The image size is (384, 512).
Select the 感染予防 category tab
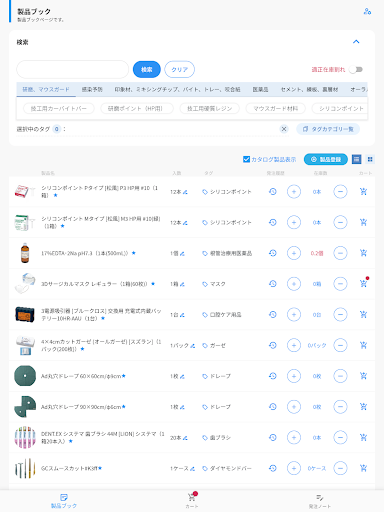[92, 89]
